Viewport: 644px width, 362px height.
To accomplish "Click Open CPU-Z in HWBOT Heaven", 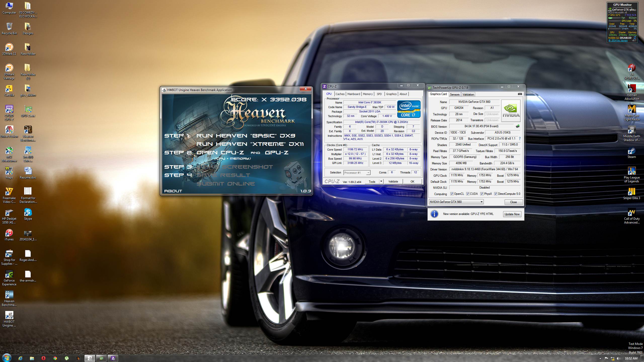I will 221,153.
